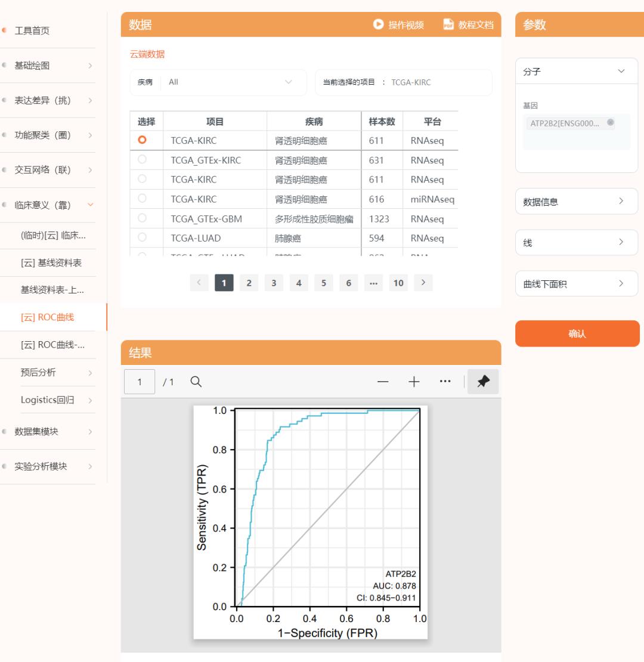Select current page 1 button
The width and height of the screenshot is (644, 662).
(x=224, y=283)
